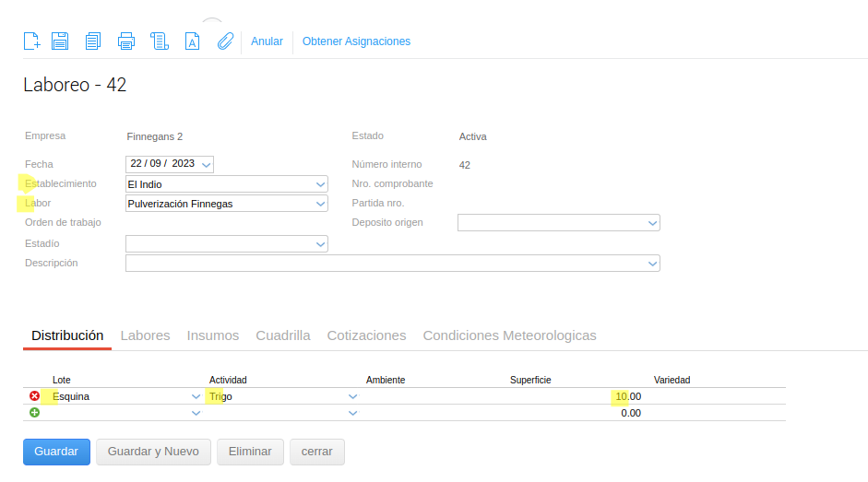
Task: Click the new document icon
Action: pos(31,41)
